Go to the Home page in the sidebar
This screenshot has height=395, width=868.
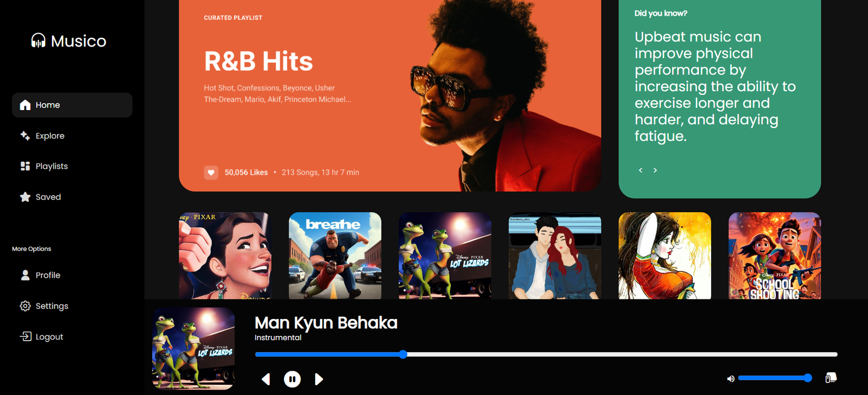[x=72, y=105]
